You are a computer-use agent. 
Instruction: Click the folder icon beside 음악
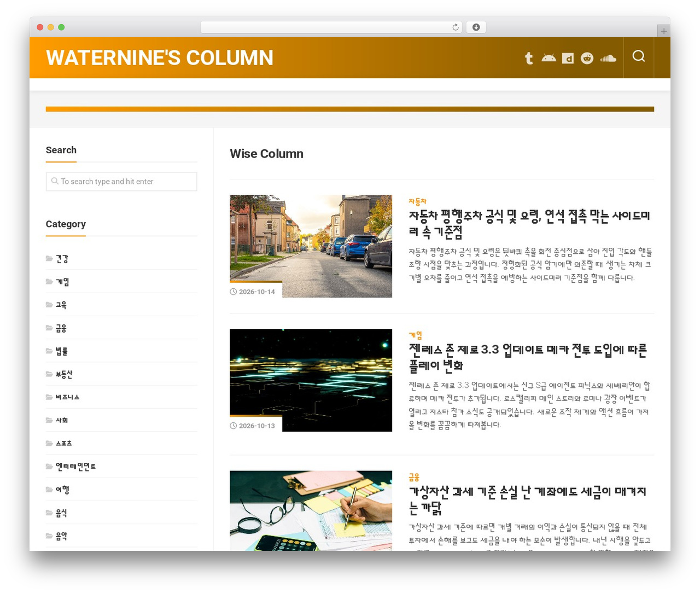tap(49, 536)
